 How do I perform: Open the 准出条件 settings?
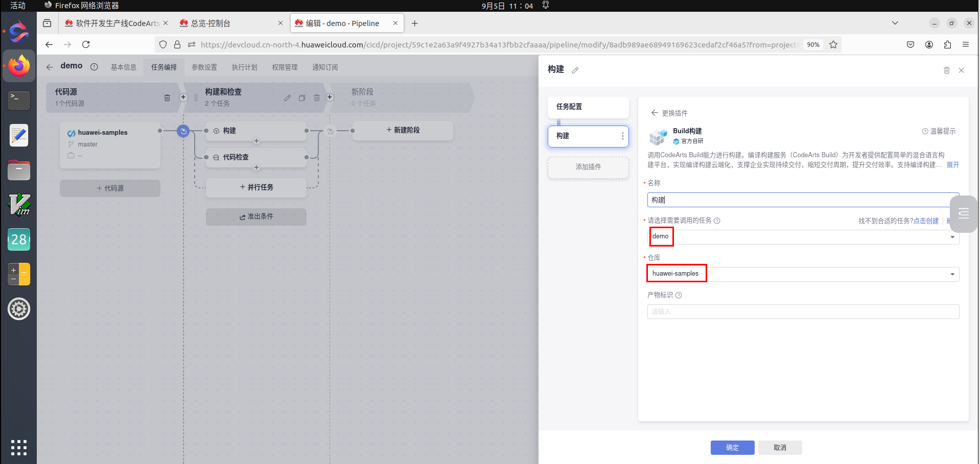pyautogui.click(x=256, y=216)
